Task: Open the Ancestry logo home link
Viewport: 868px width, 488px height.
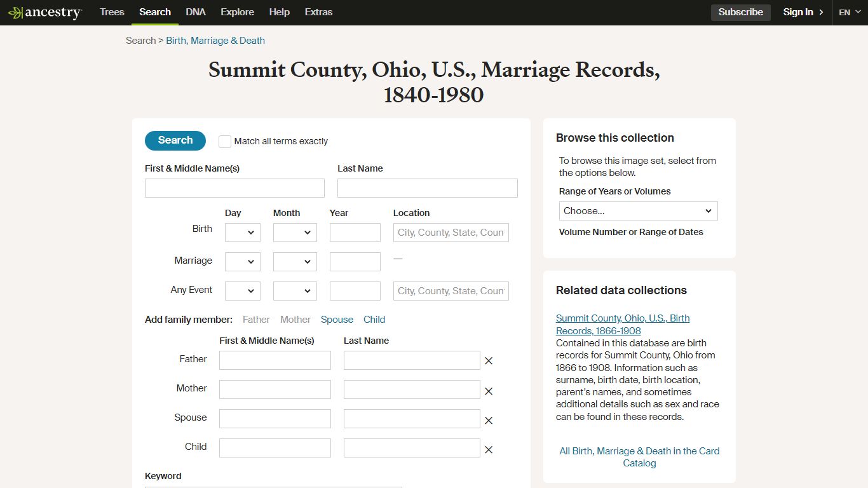Action: click(x=44, y=12)
